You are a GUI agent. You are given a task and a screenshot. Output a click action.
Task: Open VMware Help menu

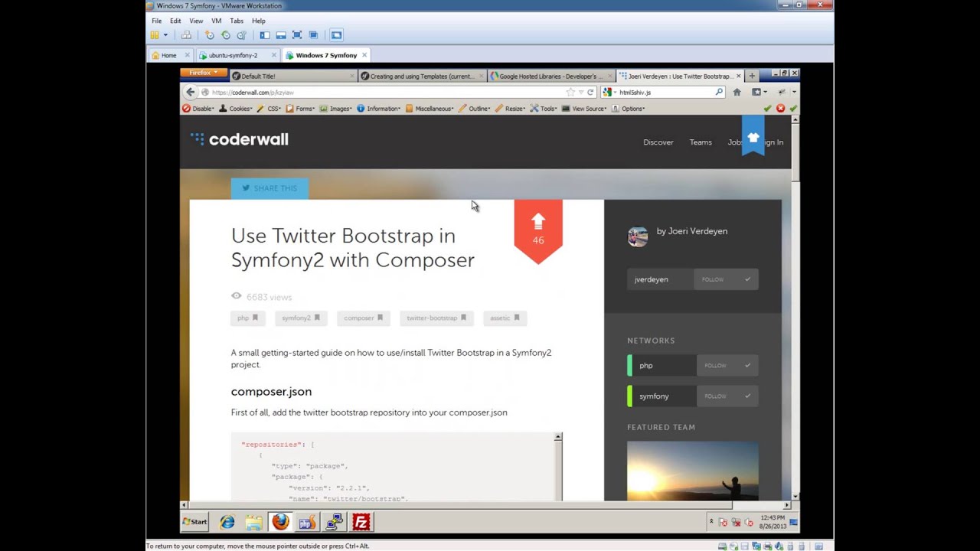(x=259, y=21)
